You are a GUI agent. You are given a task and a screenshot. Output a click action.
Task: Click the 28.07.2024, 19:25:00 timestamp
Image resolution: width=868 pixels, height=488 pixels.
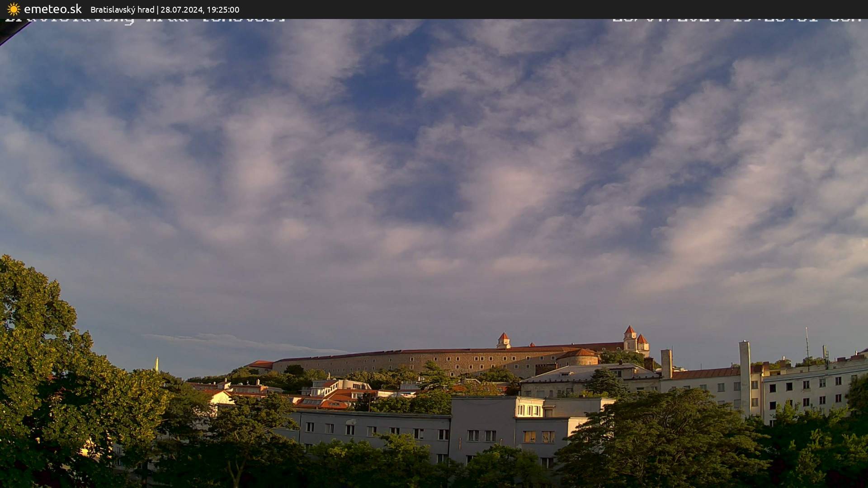point(200,9)
